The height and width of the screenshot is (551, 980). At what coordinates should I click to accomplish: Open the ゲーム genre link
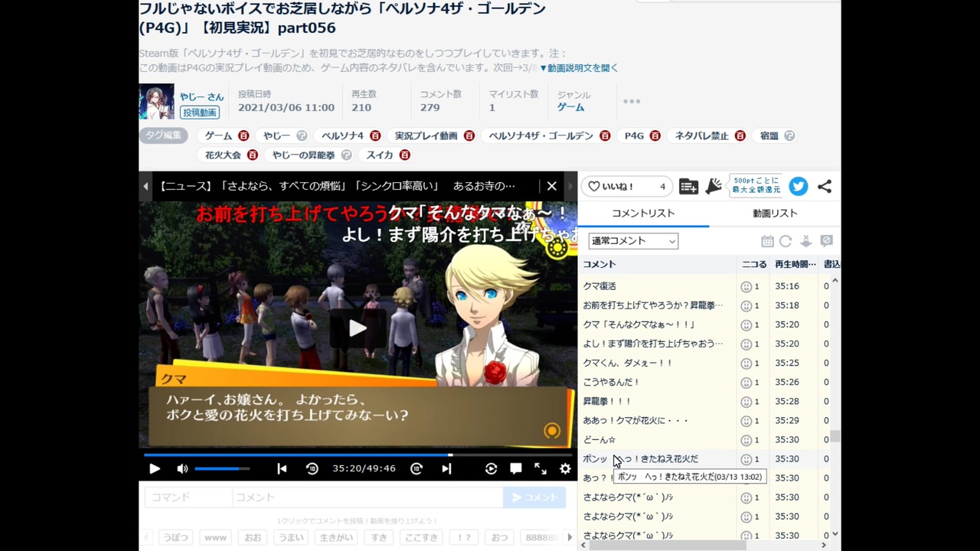(570, 108)
